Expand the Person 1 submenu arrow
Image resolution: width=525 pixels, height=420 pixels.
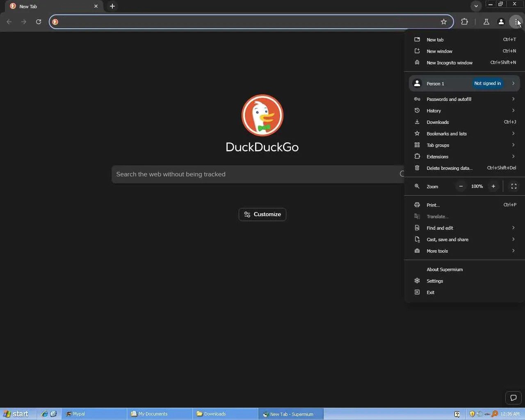click(513, 84)
